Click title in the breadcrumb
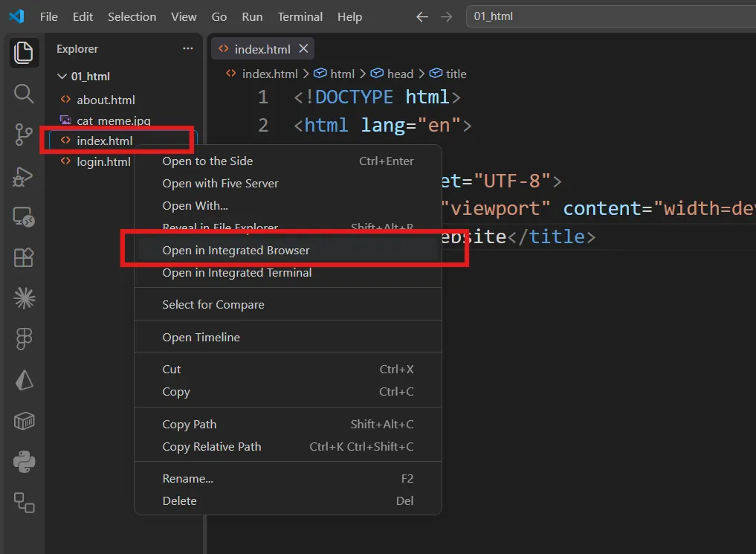The width and height of the screenshot is (756, 554). tap(456, 74)
